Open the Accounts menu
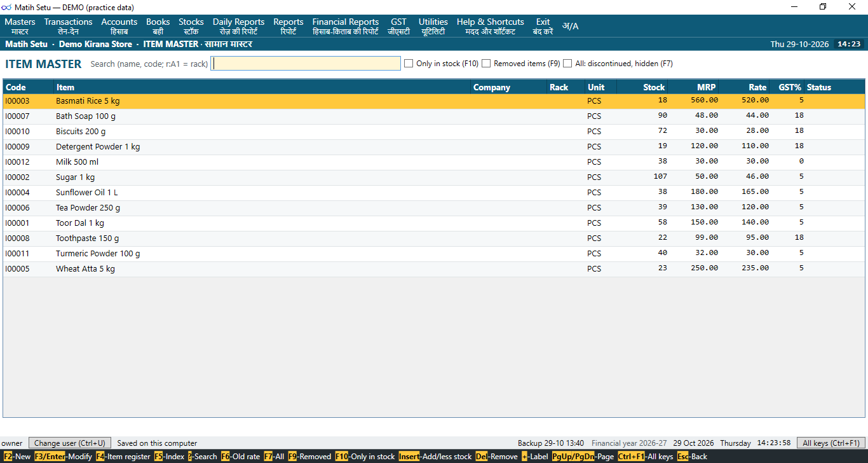This screenshot has height=463, width=868. 119,26
